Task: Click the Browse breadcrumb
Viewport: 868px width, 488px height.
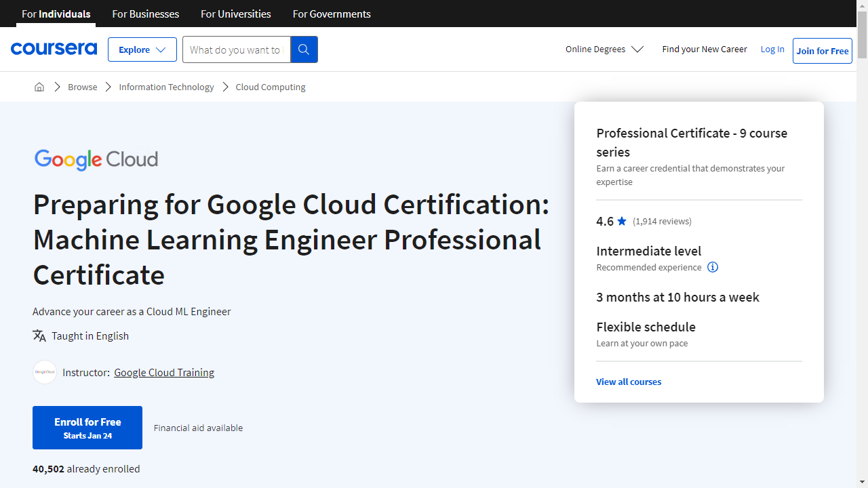Action: [83, 87]
